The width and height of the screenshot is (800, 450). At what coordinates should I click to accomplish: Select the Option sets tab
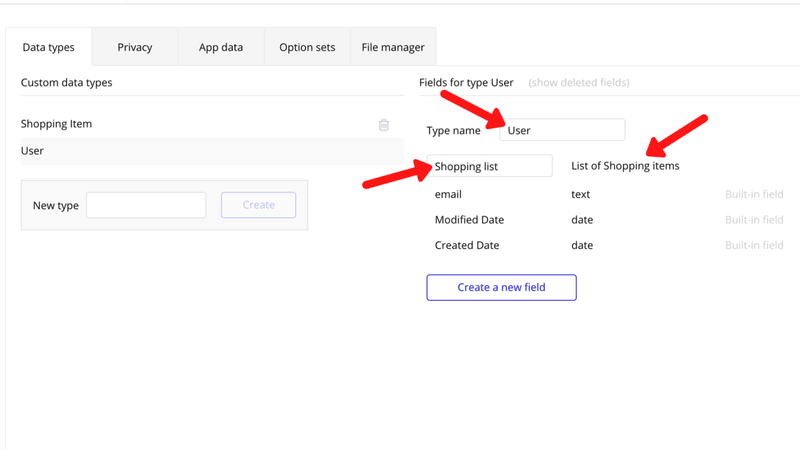(x=307, y=47)
